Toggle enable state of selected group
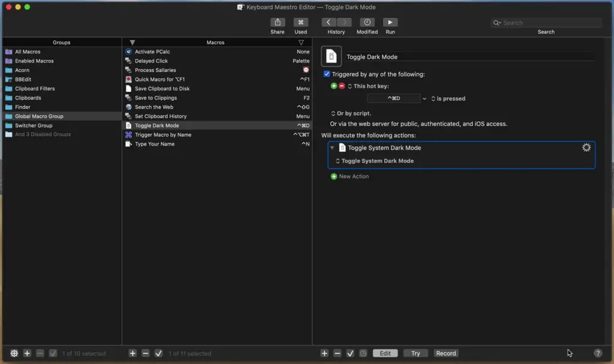The width and height of the screenshot is (614, 364). click(x=53, y=353)
